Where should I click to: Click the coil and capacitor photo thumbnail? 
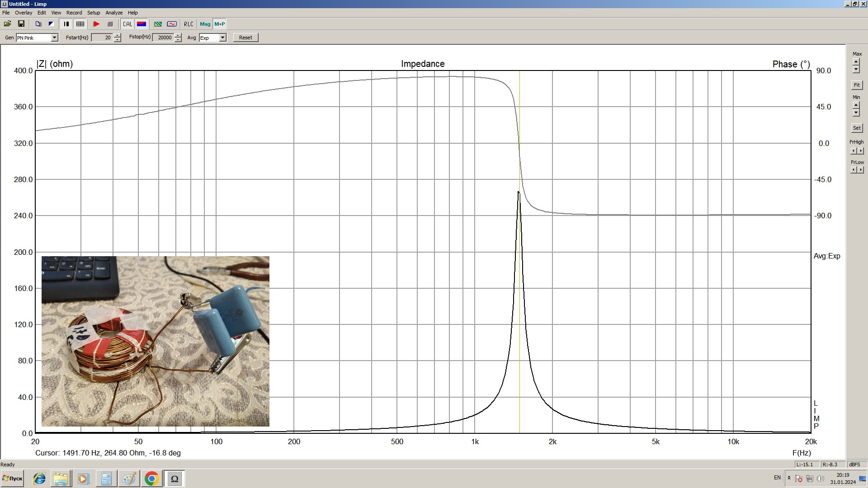(156, 341)
